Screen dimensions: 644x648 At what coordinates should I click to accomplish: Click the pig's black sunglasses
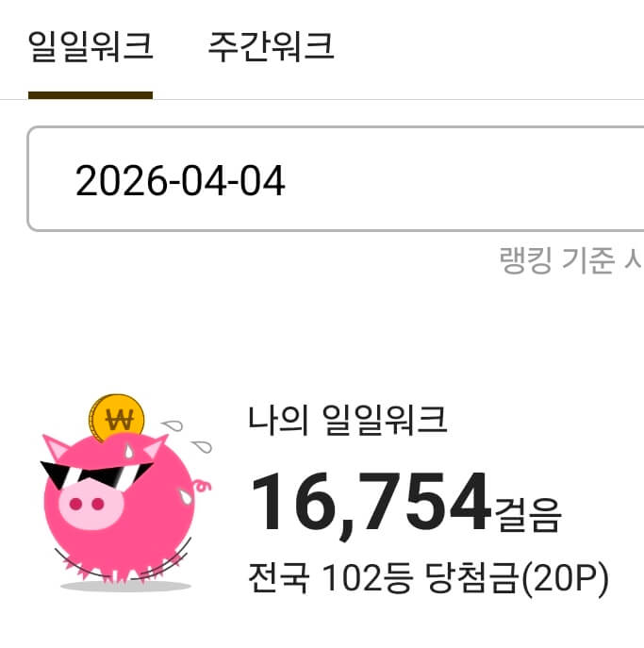pos(96,475)
